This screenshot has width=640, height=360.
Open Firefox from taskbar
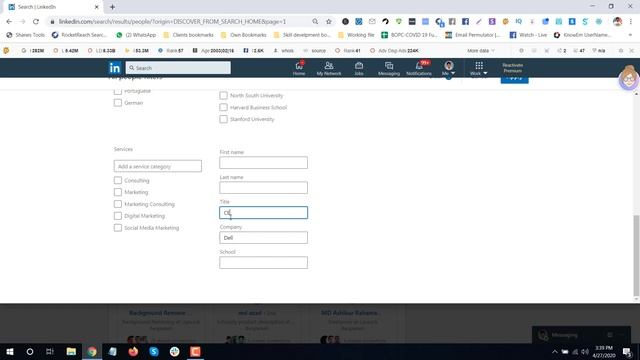coord(133,351)
